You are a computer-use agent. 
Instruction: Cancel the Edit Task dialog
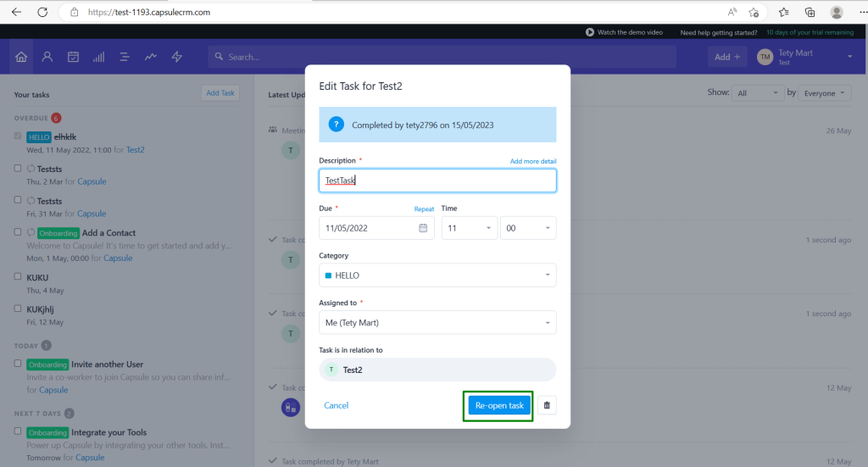(336, 406)
